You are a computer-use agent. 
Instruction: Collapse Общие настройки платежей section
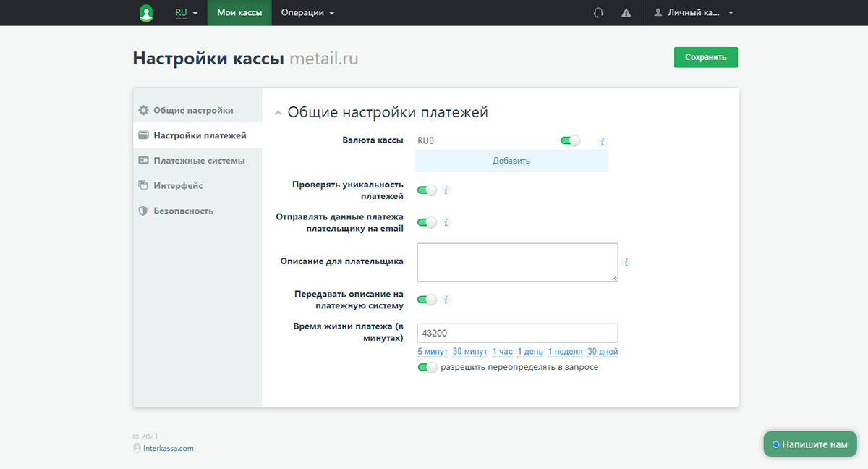(x=278, y=114)
